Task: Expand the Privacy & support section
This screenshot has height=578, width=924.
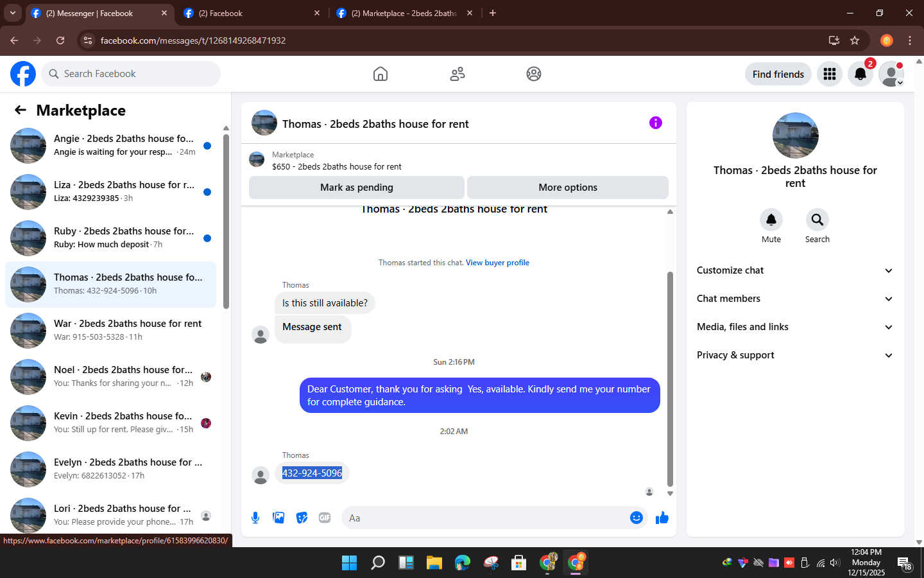Action: coord(795,355)
